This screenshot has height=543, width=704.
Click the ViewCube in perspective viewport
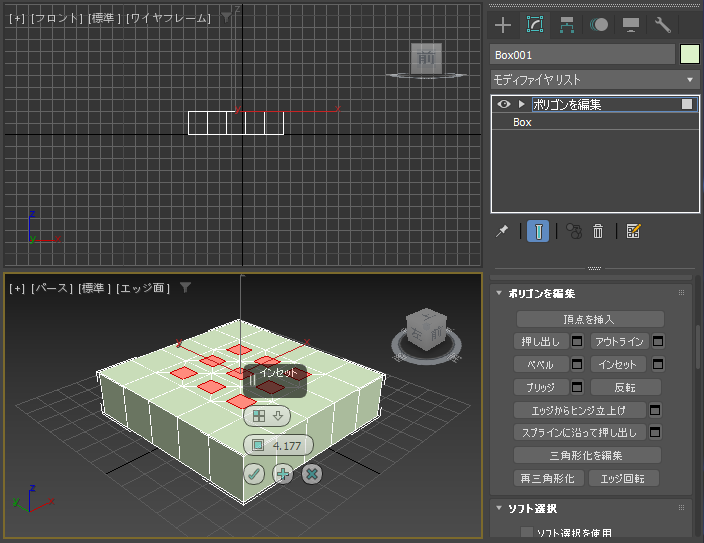pyautogui.click(x=426, y=330)
